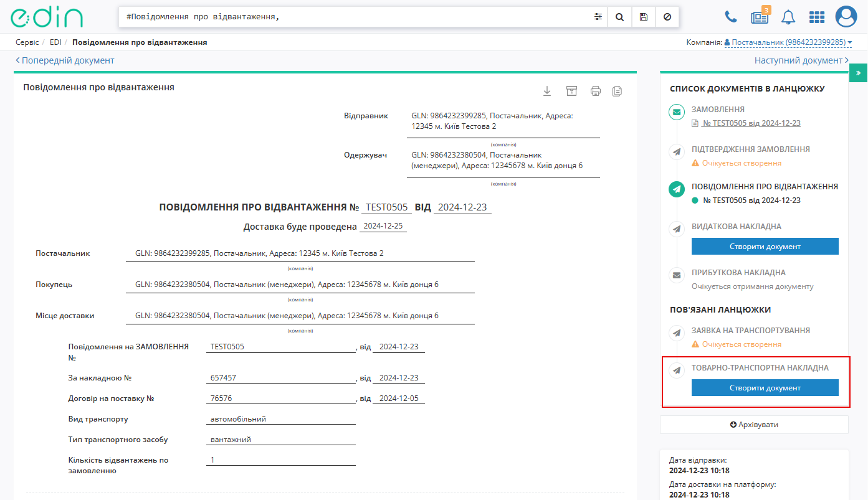Open search filter settings icon
Viewport: 868px width, 500px height.
point(598,17)
